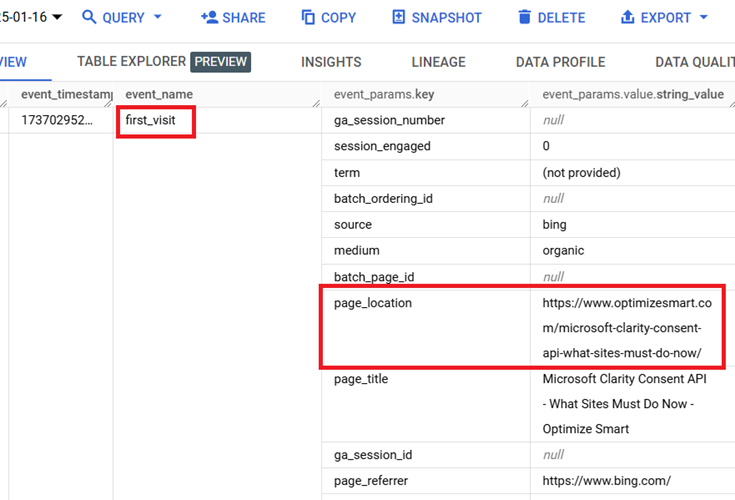The image size is (735, 500).
Task: Open the table date dropdown arrow
Action: point(56,18)
